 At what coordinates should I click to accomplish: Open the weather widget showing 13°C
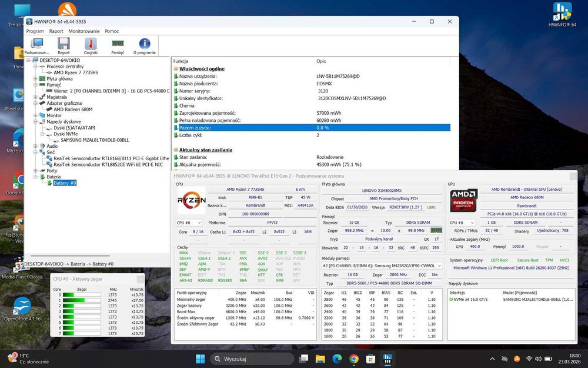tap(28, 359)
